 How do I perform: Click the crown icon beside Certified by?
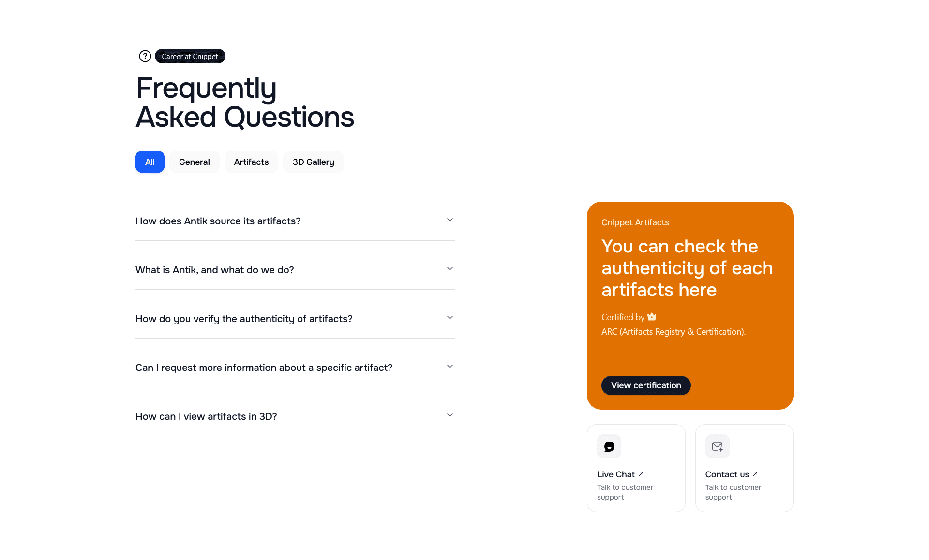tap(652, 317)
